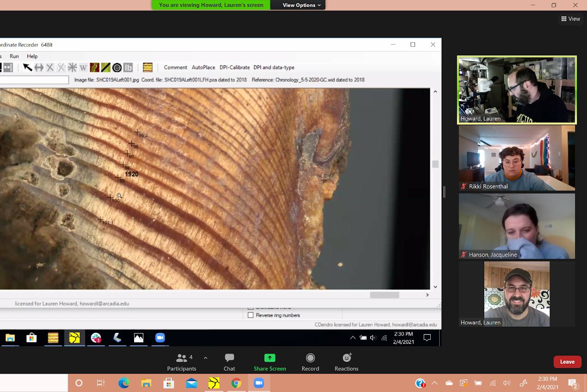The width and height of the screenshot is (587, 392).
Task: Leave the Zoom meeting
Action: 567,362
